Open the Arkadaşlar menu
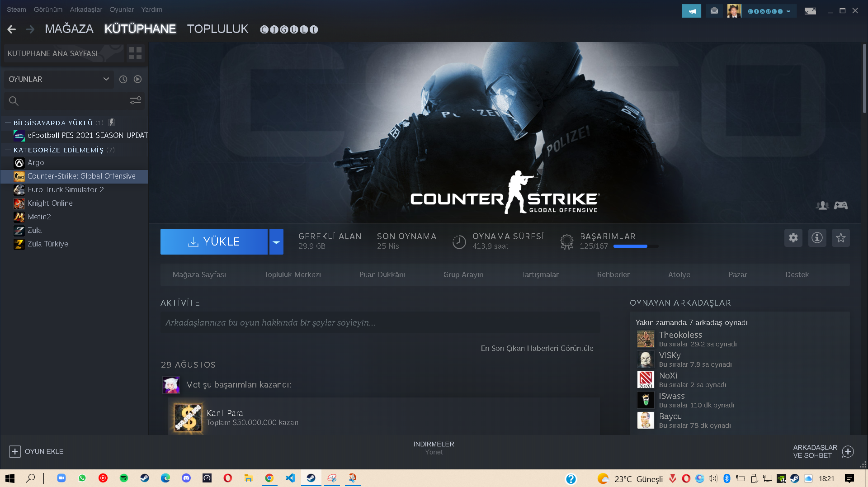The image size is (868, 487). [86, 9]
